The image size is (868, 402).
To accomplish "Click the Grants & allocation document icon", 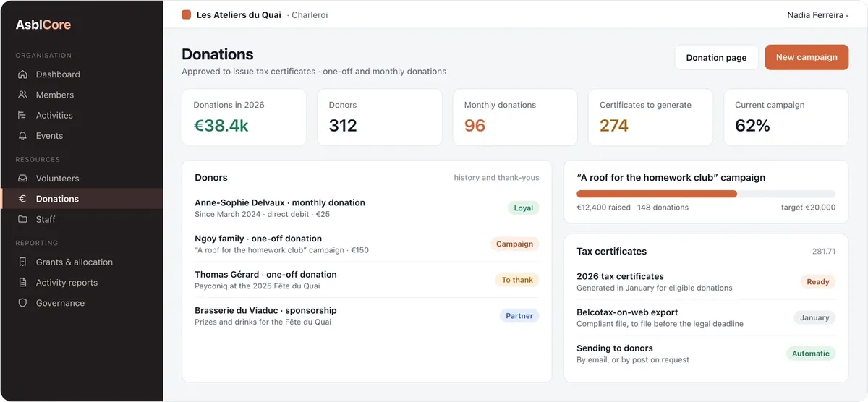I will pos(22,262).
